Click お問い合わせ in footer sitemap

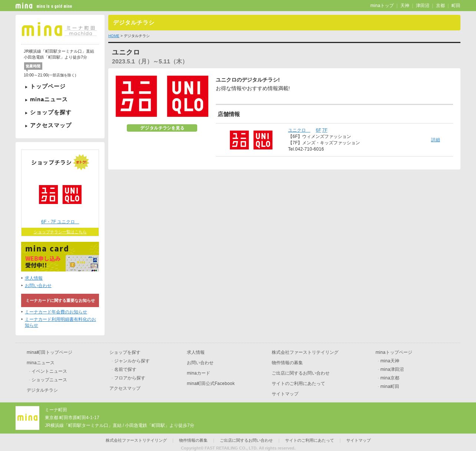pos(200,363)
